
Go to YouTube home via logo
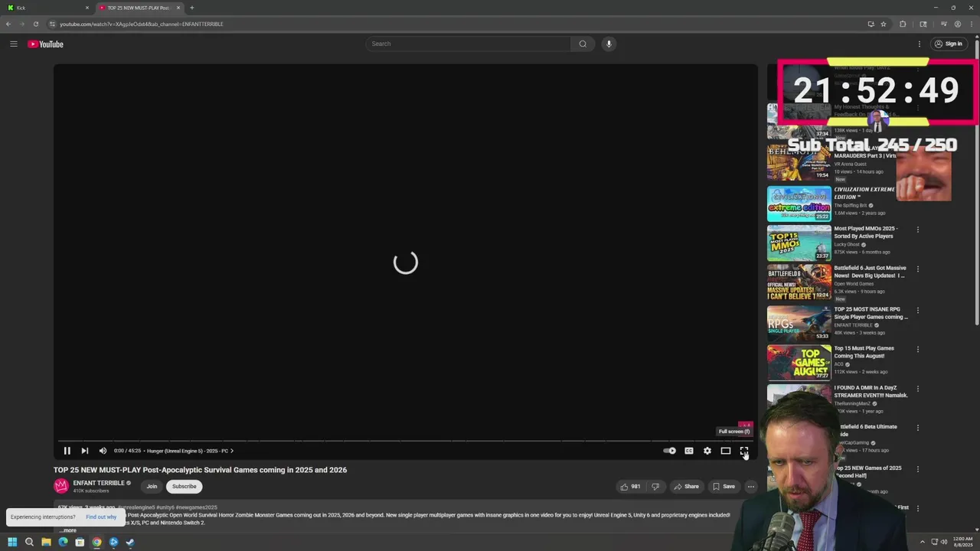[45, 44]
